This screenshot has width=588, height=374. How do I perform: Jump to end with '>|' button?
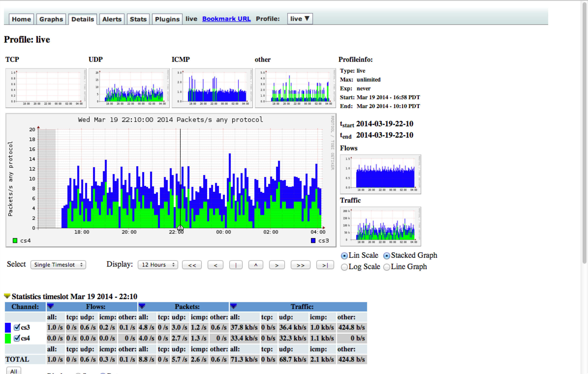(325, 265)
